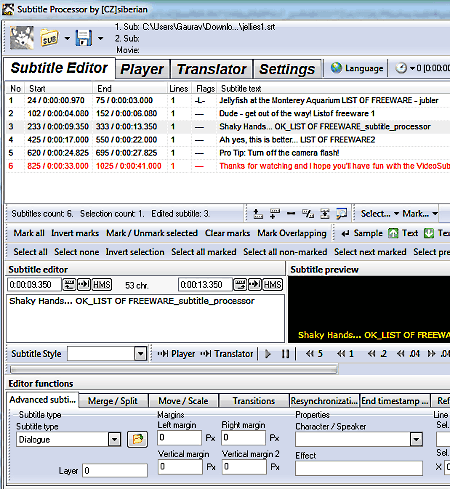
Task: Click the Language globe button
Action: tap(357, 68)
